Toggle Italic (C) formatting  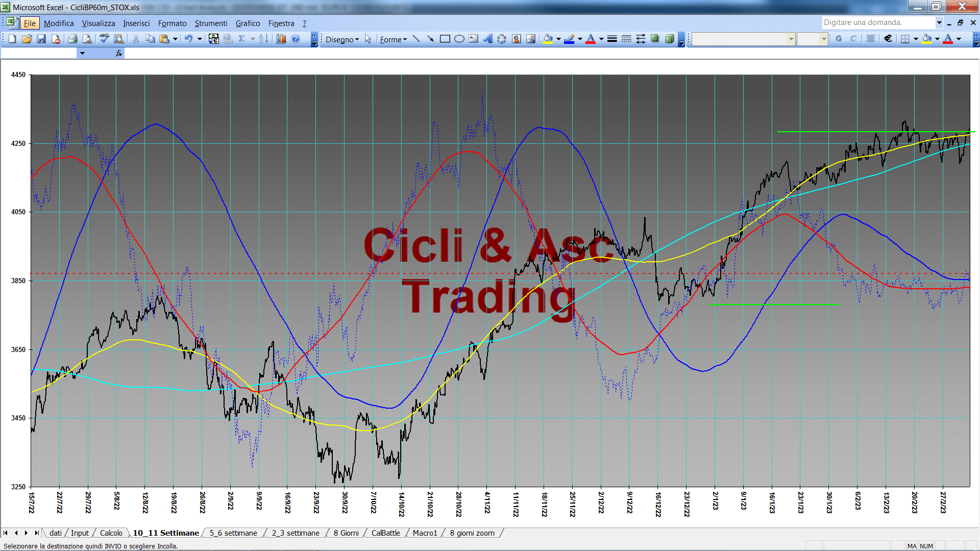coord(853,39)
